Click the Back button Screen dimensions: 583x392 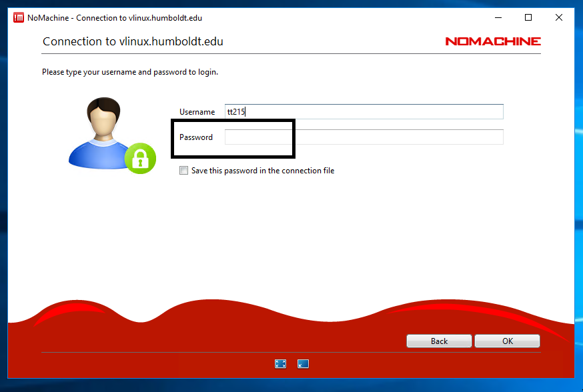(x=439, y=341)
